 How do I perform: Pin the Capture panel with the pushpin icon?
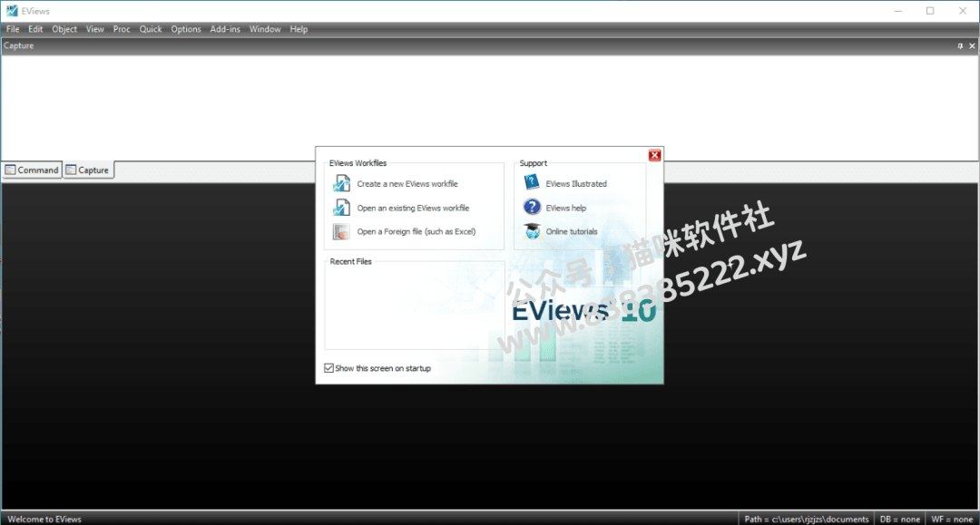coord(960,46)
